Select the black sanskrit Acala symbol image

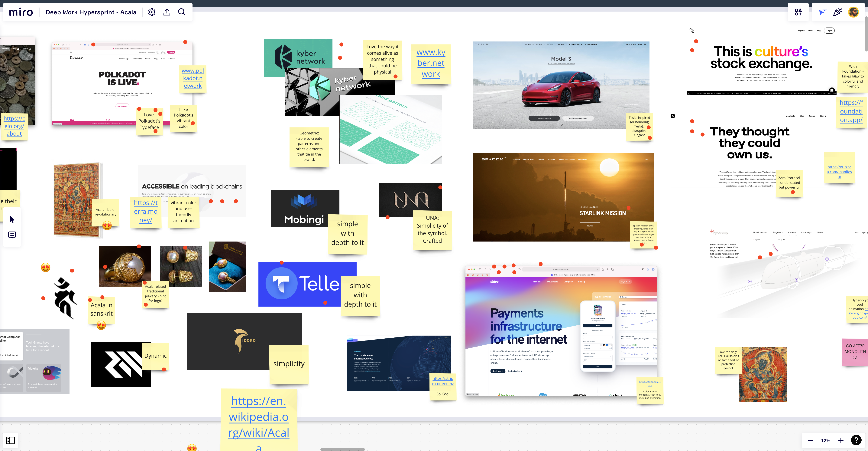(x=65, y=298)
